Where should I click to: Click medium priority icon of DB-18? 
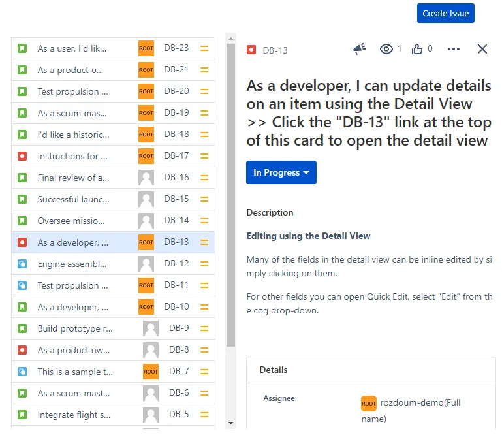204,135
